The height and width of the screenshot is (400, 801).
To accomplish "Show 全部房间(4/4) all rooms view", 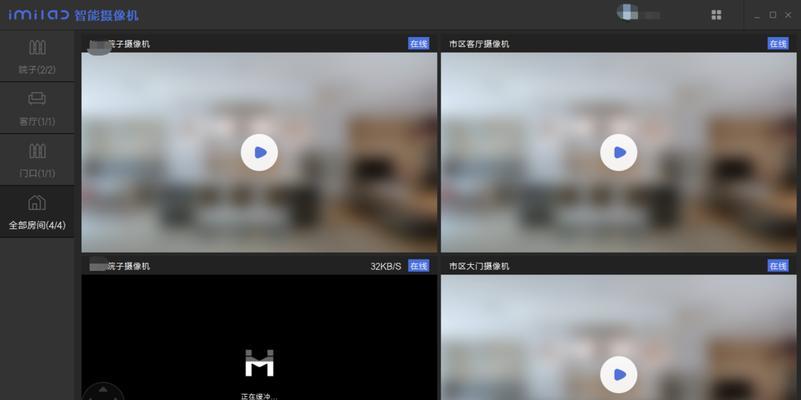I will tap(37, 211).
